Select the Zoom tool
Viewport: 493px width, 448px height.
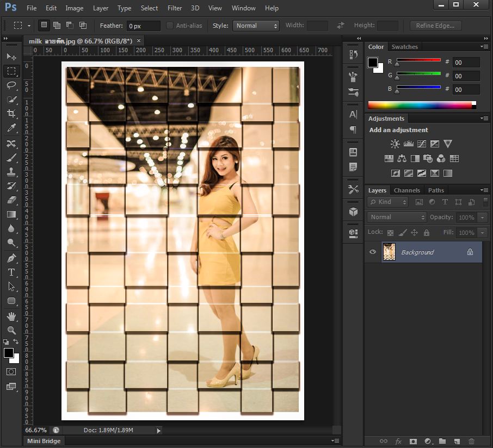tap(11, 330)
